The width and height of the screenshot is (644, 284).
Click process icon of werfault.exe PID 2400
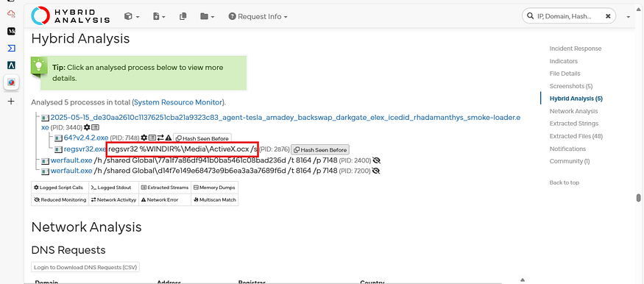45,160
